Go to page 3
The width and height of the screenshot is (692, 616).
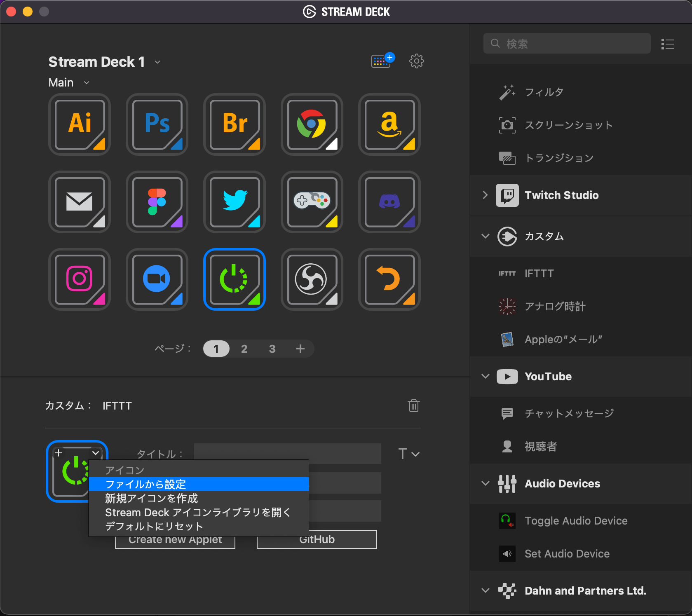click(x=272, y=349)
